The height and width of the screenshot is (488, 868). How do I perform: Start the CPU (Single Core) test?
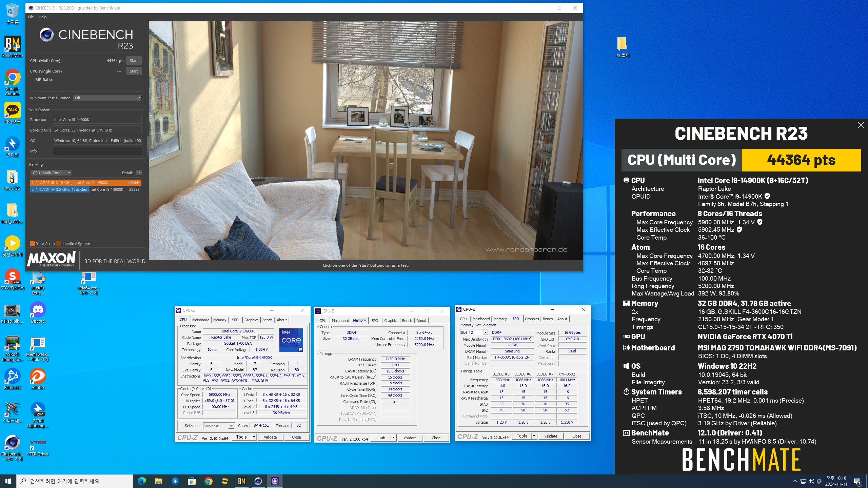click(x=134, y=71)
